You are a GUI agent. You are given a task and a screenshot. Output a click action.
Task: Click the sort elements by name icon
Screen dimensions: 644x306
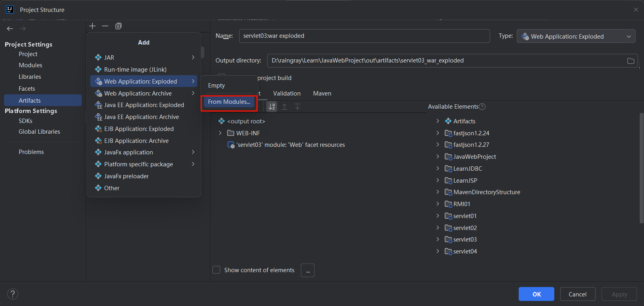(x=272, y=107)
